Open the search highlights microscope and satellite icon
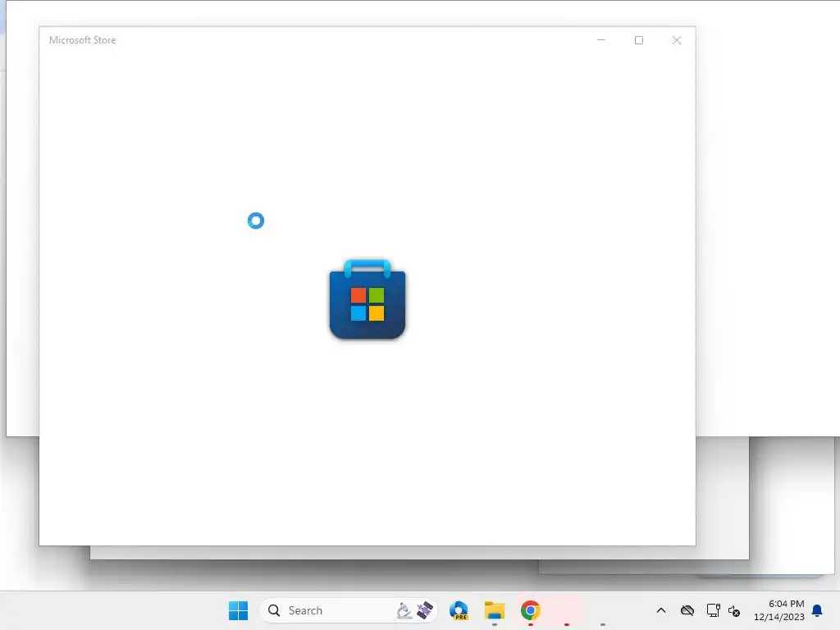840x630 pixels. 414,610
